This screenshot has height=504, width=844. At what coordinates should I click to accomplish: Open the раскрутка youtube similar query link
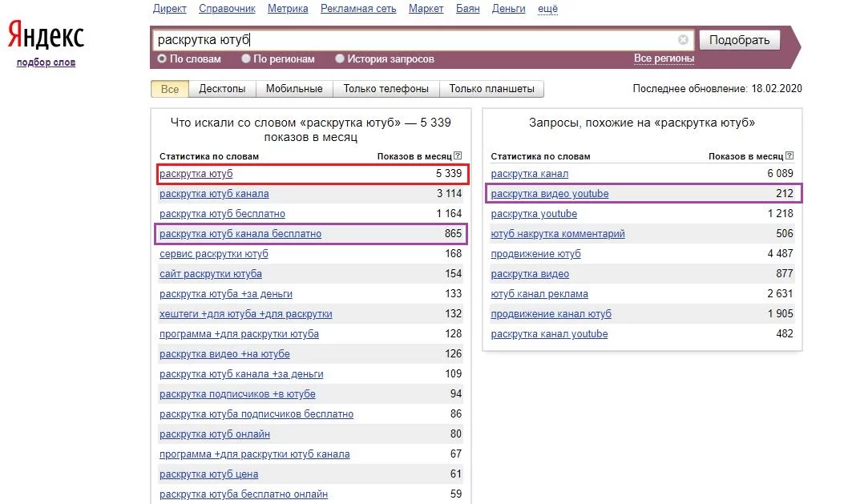(534, 214)
